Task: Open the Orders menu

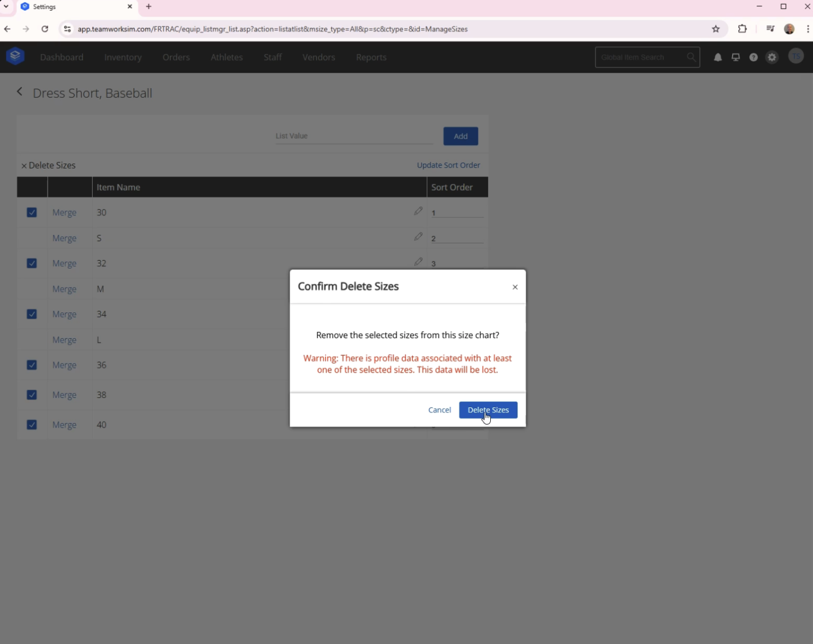Action: [x=176, y=57]
